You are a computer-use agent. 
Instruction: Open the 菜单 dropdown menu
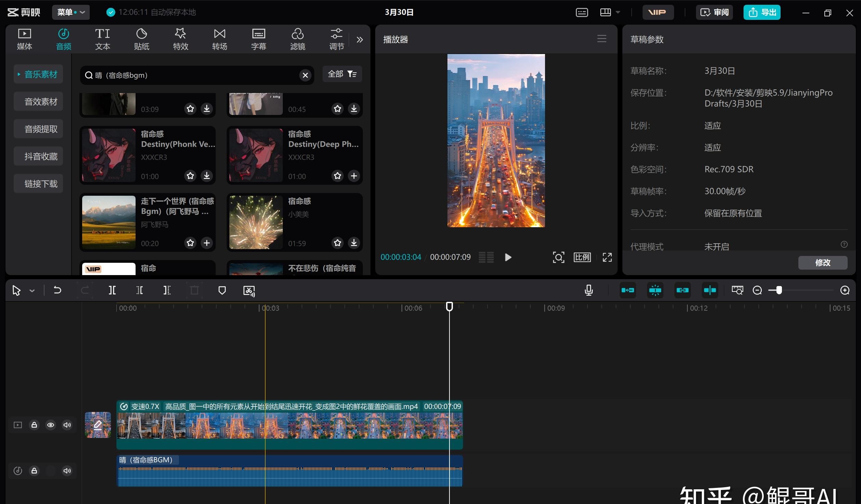coord(71,12)
